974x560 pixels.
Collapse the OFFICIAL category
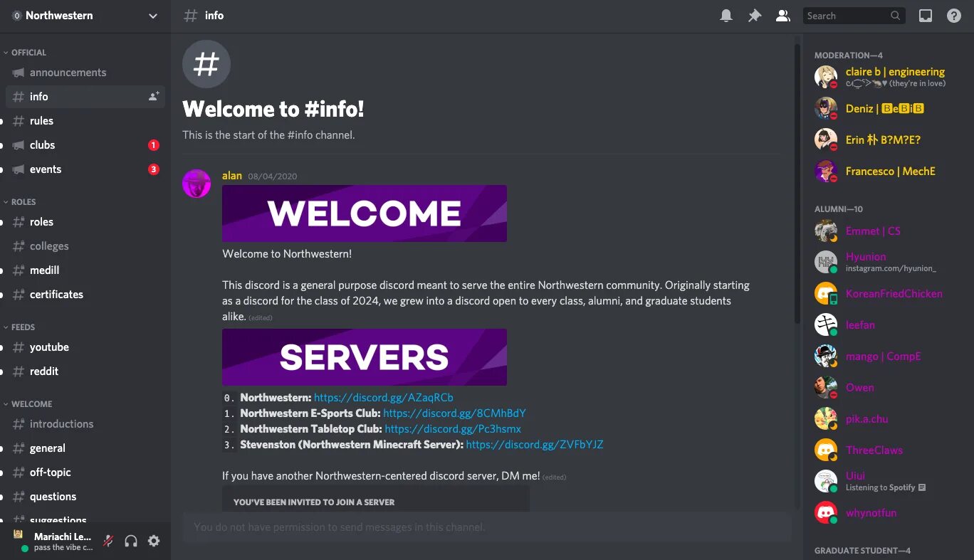click(x=25, y=53)
